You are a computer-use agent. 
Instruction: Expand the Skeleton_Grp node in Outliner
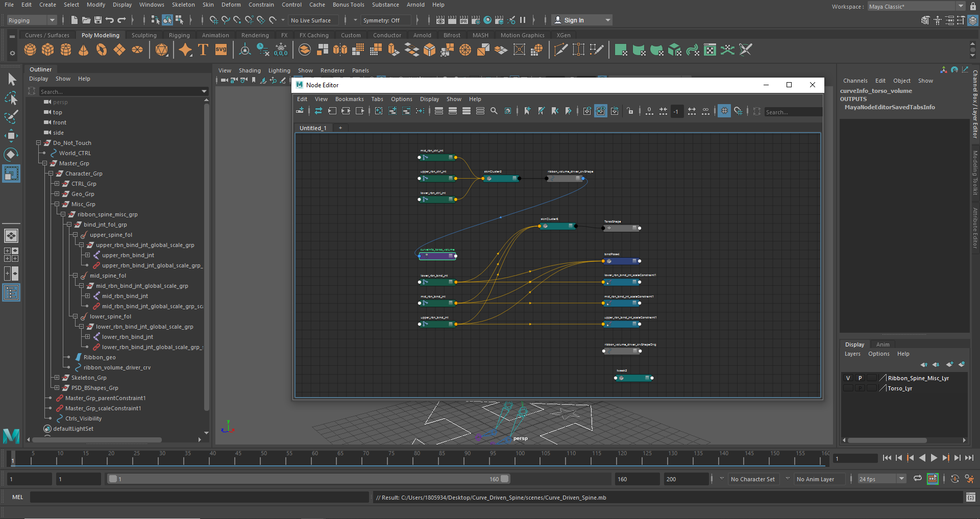click(57, 378)
